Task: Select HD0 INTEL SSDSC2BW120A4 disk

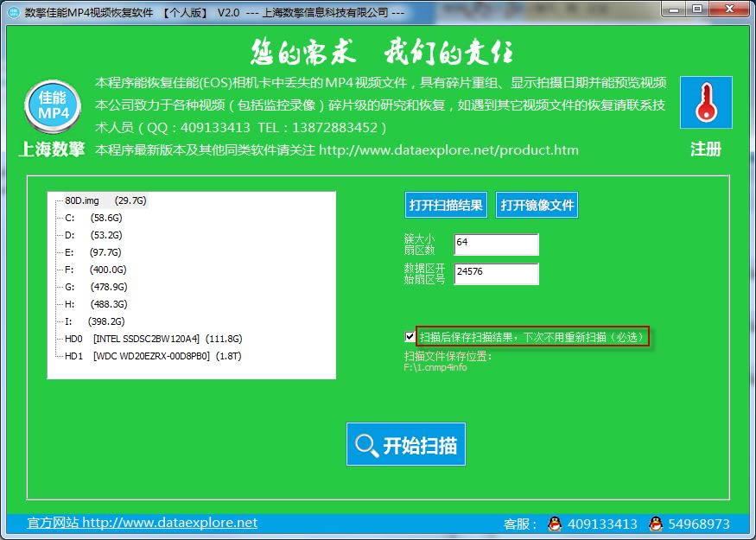Action: tap(153, 339)
